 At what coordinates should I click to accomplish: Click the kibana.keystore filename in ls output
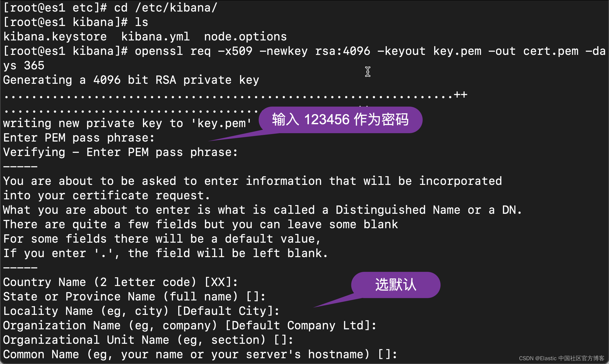click(55, 37)
